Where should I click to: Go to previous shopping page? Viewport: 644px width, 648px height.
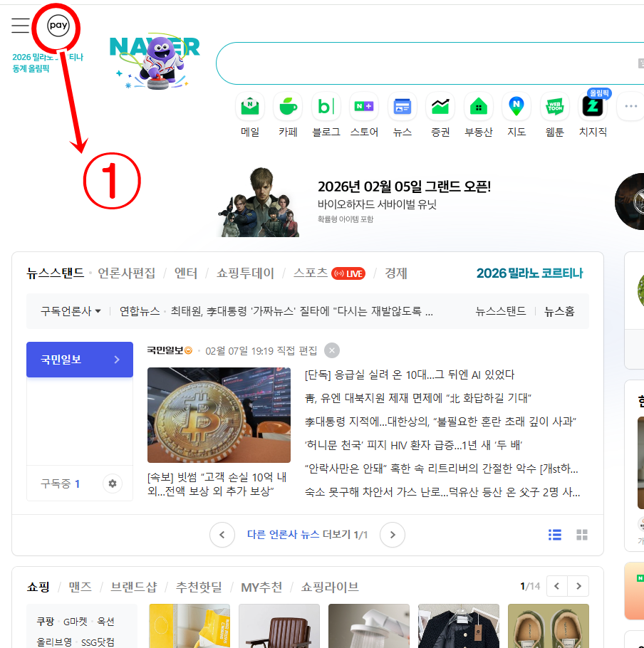pyautogui.click(x=557, y=586)
